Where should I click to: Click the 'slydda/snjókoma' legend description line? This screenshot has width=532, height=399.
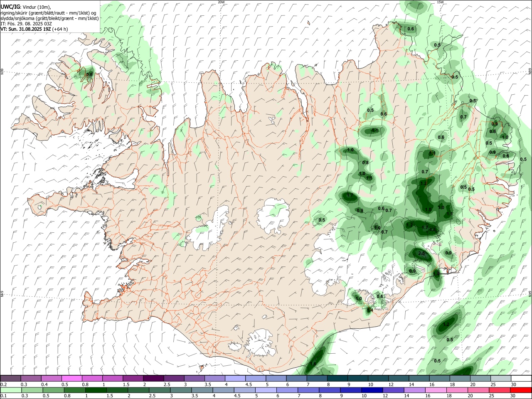pyautogui.click(x=49, y=18)
